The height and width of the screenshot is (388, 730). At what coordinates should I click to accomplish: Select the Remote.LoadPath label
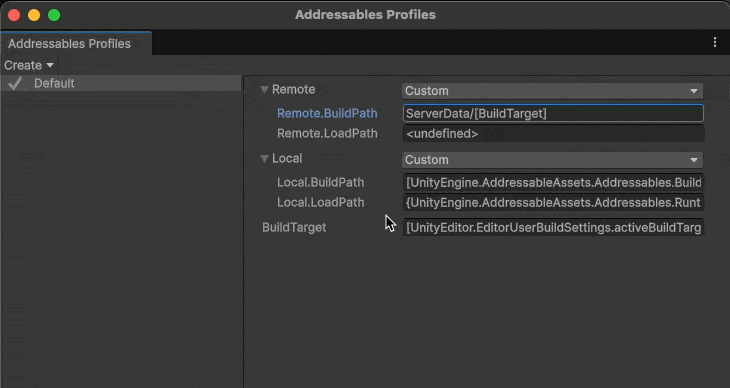(327, 134)
